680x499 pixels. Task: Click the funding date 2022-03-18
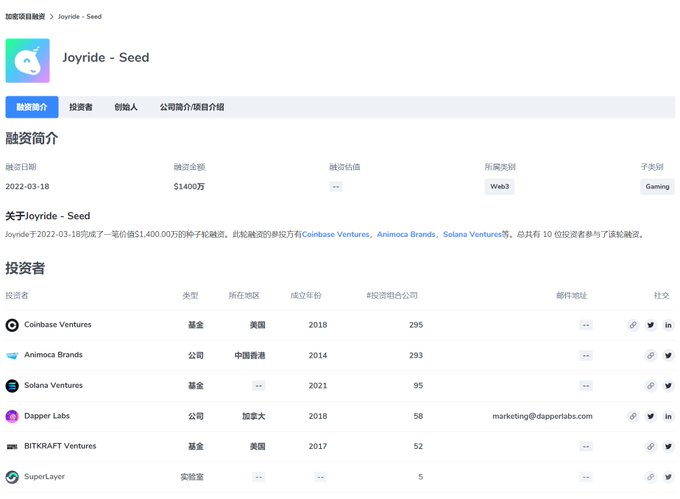coord(27,186)
